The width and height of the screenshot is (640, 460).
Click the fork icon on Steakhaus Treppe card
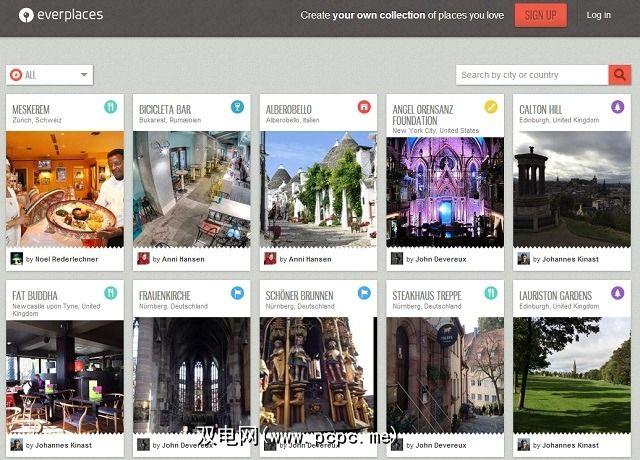[x=491, y=293]
